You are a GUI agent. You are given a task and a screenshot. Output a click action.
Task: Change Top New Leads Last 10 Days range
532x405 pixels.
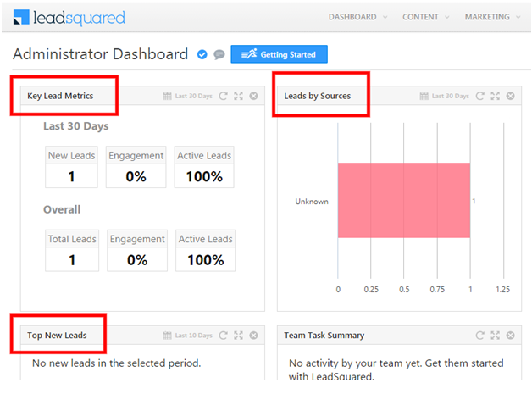tap(187, 336)
